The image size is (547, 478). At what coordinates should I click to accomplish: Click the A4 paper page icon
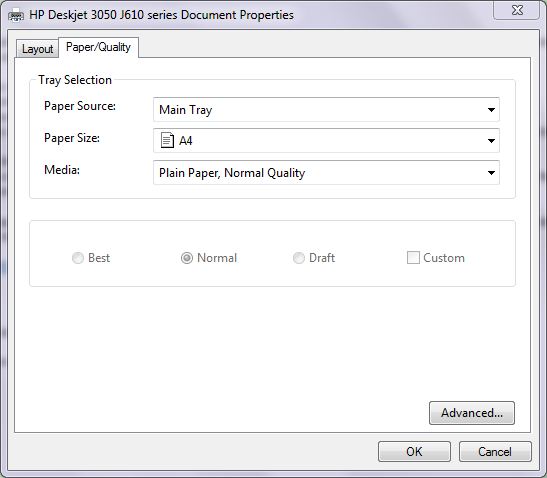click(167, 141)
